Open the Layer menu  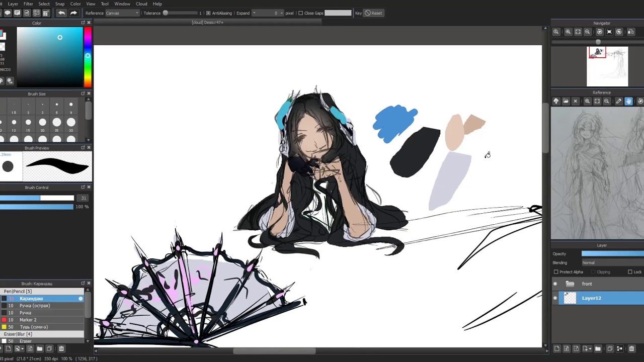(x=13, y=4)
